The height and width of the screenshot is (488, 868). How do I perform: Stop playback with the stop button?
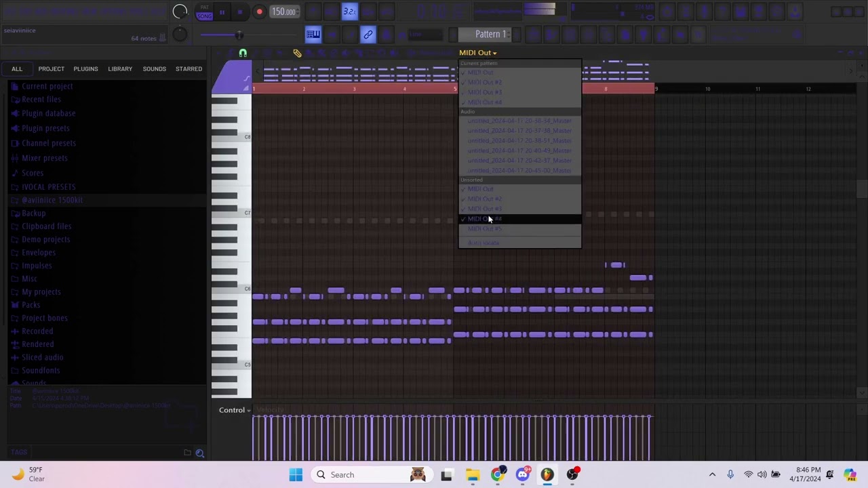point(240,12)
